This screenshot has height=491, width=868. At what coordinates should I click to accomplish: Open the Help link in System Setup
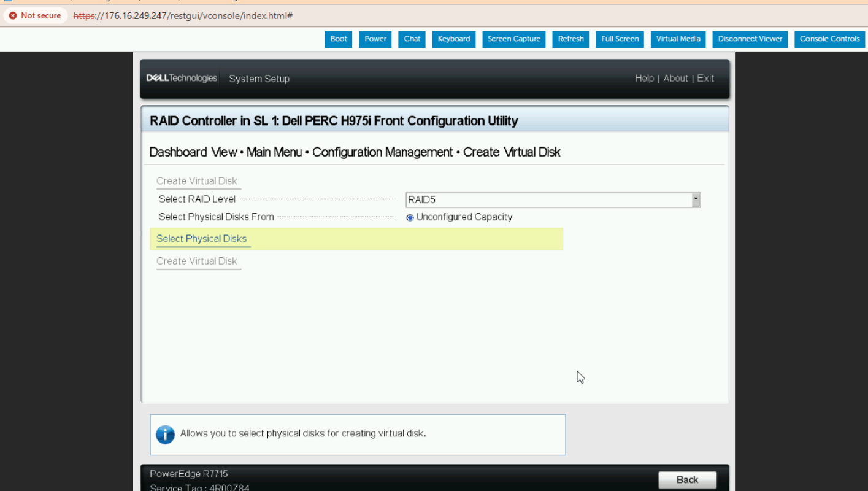[x=644, y=79]
